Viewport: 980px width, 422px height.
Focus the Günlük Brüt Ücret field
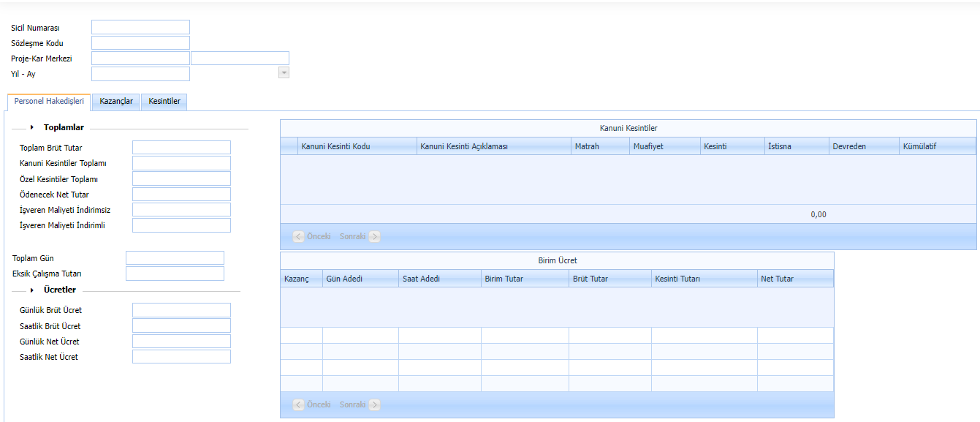tap(181, 310)
